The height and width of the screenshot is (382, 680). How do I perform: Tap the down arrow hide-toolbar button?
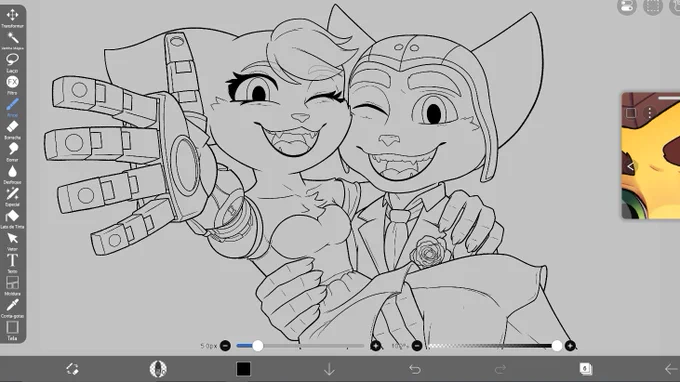(329, 369)
